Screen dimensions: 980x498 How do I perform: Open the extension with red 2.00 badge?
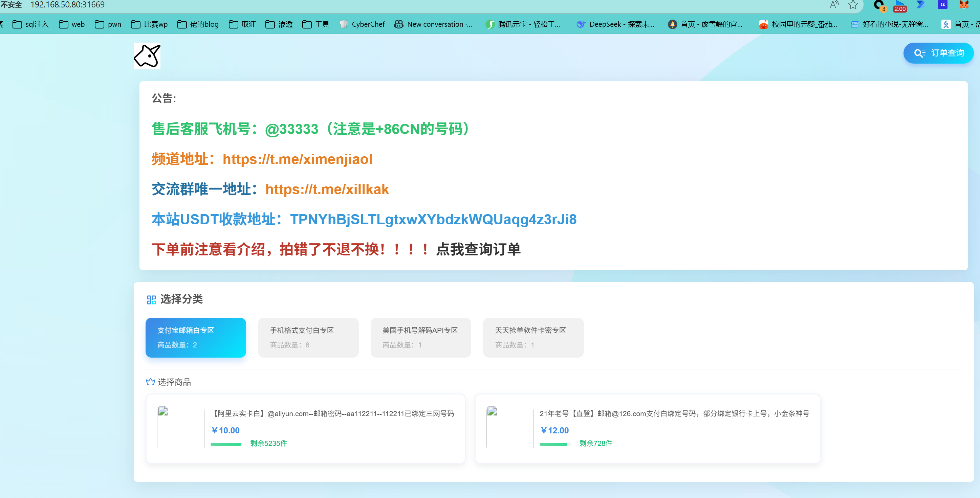point(899,5)
